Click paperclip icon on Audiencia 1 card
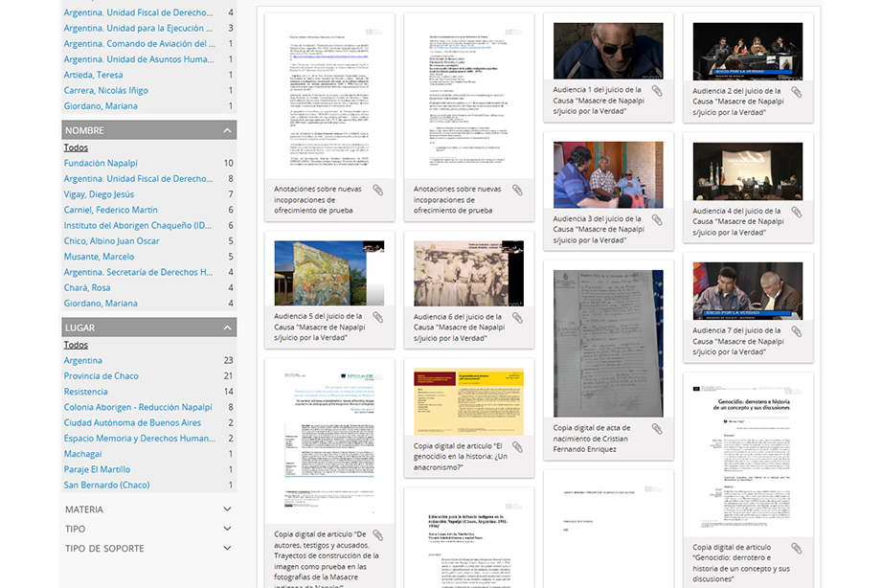The image size is (882, 588). [657, 91]
